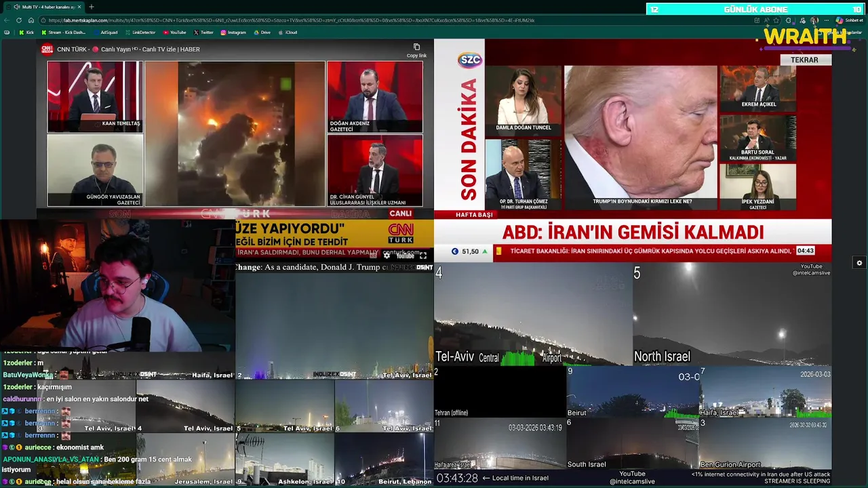Click the streamer webcam overlay
This screenshot has height=488, width=868.
117,285
